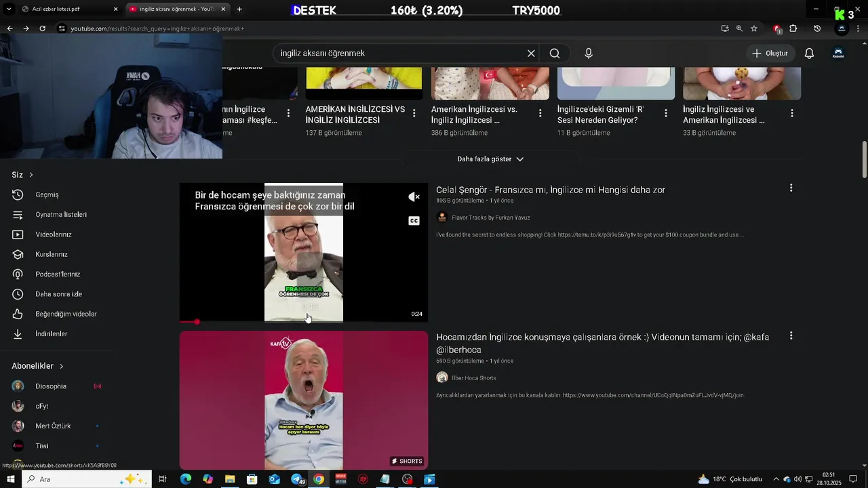Viewport: 868px width, 488px height.
Task: Go back with the browser back arrow
Action: (x=9, y=28)
